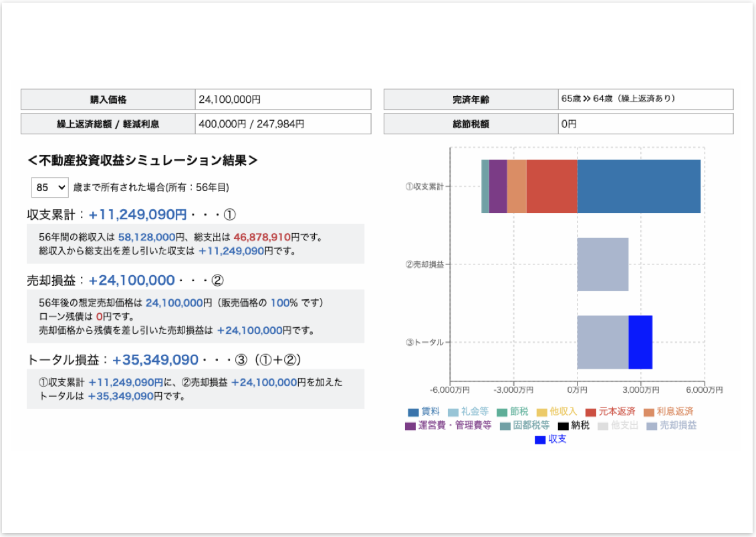
Task: Click 納税 black legend icon
Action: click(563, 425)
